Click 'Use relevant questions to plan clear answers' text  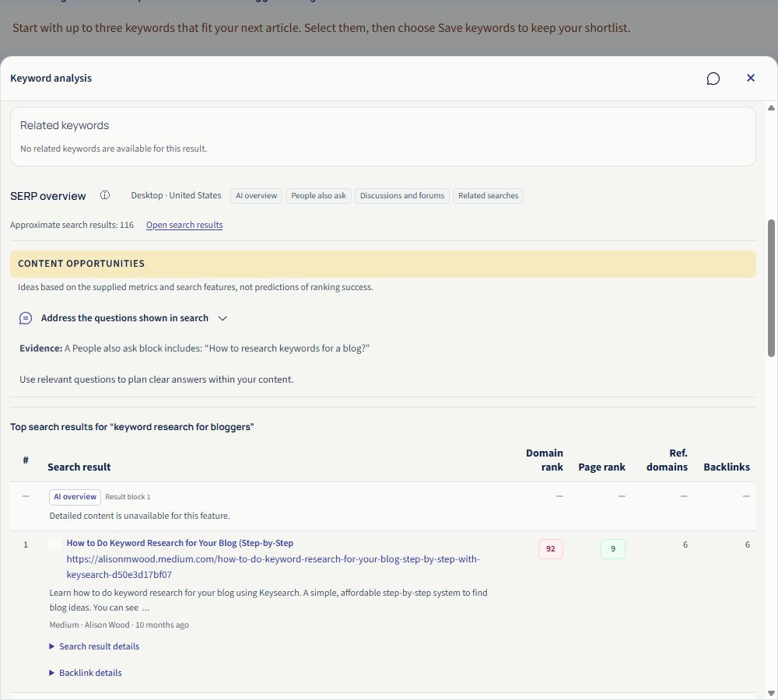click(156, 379)
